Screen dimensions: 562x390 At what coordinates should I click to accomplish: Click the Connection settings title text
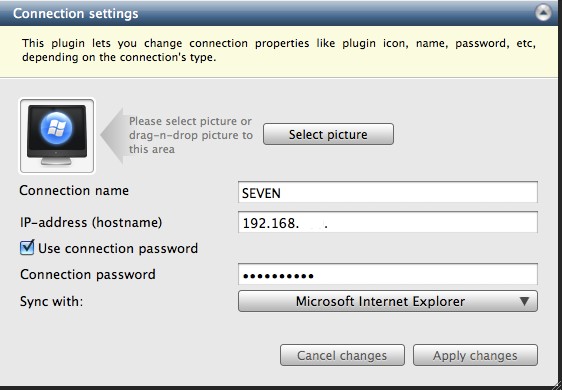76,14
